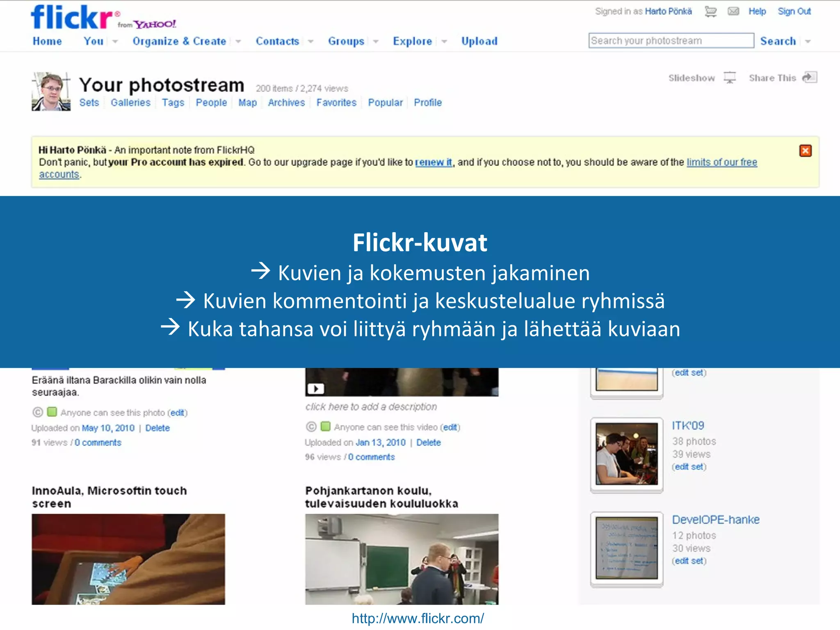Open the mail envelope icon
840x630 pixels.
[x=733, y=11]
